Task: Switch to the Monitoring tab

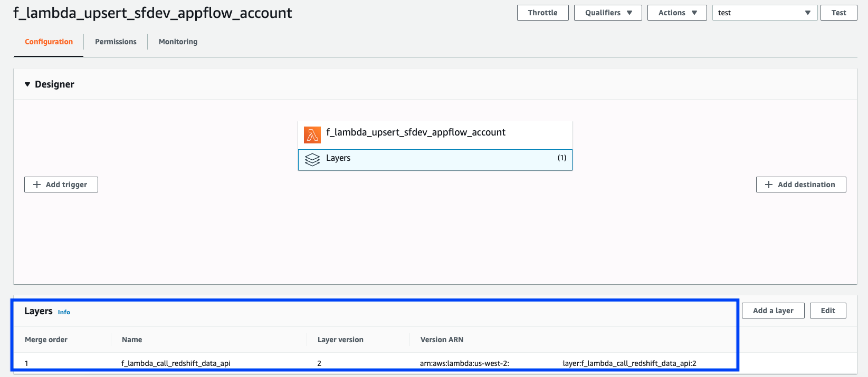Action: click(x=178, y=42)
